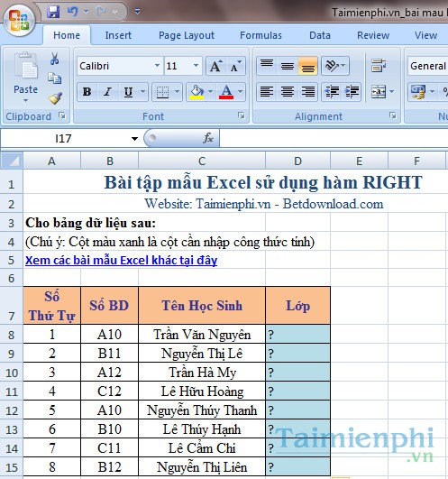448x479 pixels.
Task: Apply red Font Color
Action: click(x=226, y=92)
